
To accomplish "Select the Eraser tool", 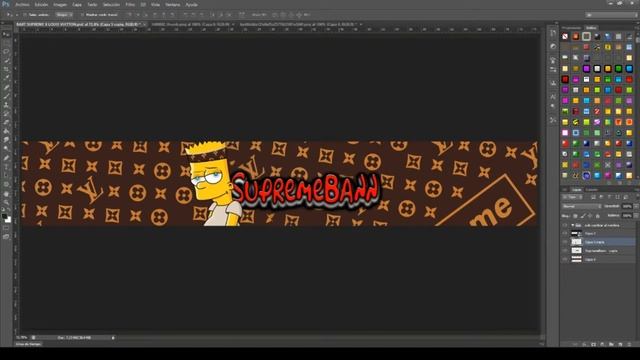I will pos(6,122).
